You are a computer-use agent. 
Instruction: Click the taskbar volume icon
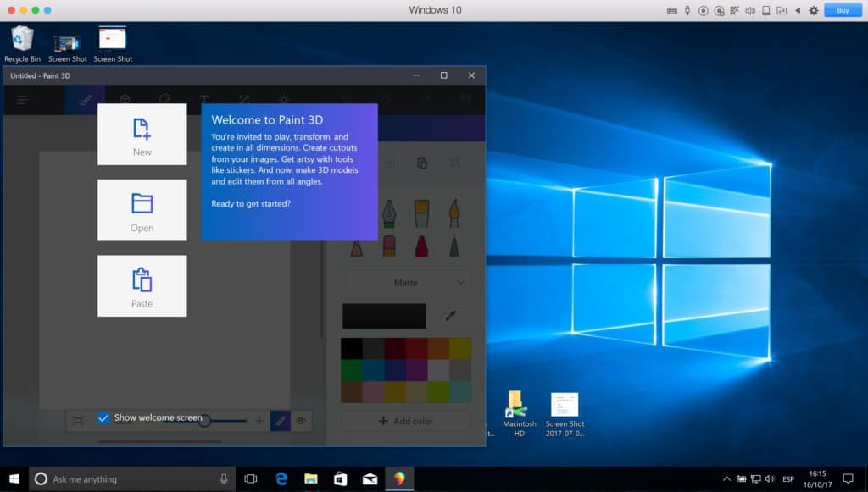click(x=770, y=478)
